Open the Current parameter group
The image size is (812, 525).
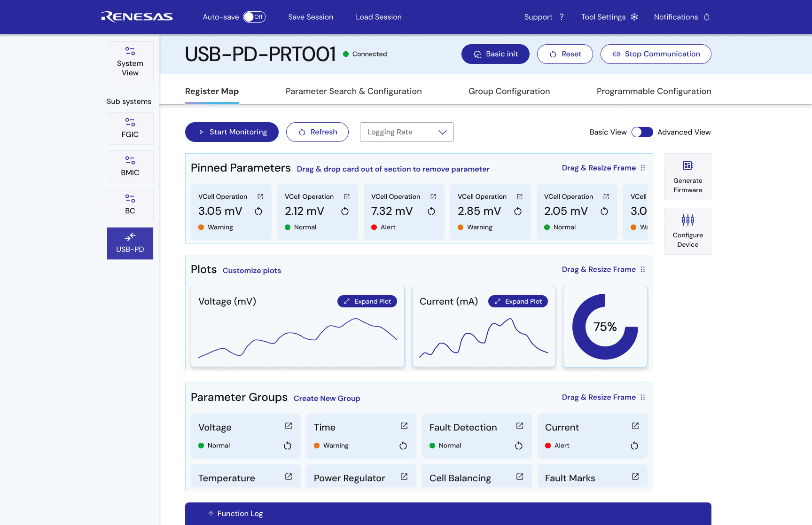pos(635,426)
